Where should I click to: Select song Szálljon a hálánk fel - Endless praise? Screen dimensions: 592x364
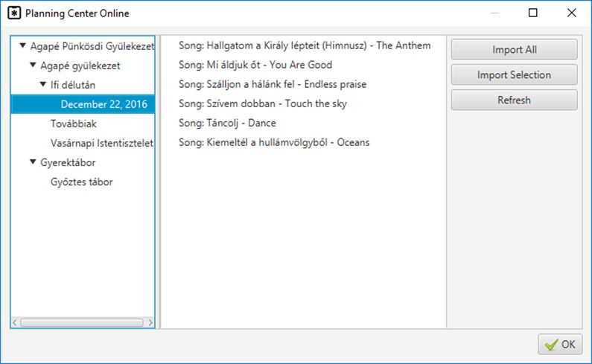tap(273, 84)
